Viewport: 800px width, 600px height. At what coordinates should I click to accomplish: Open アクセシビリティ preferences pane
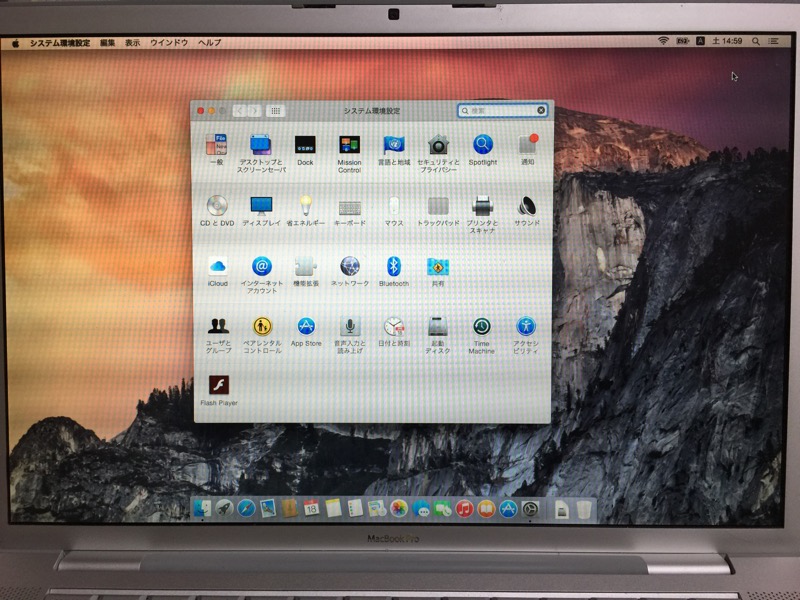point(526,335)
